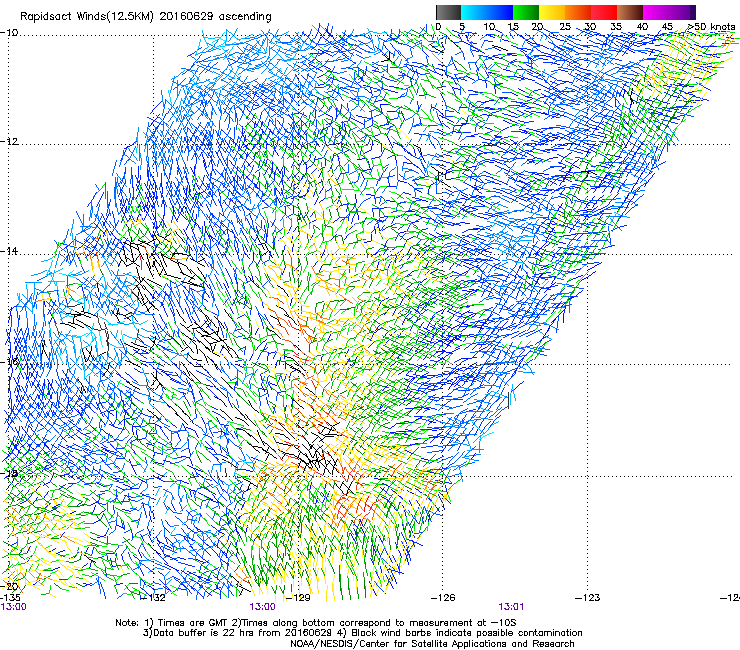Click the purple '13:00' label below -135
740x650 pixels.
(14, 607)
